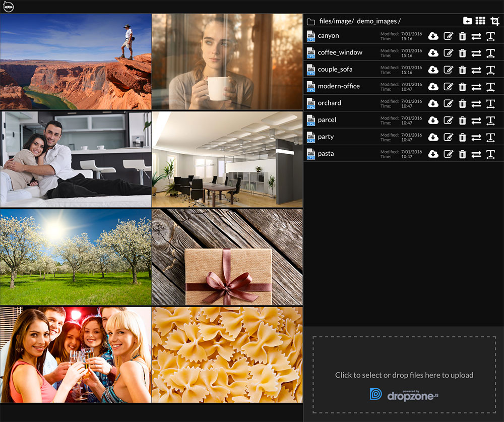The height and width of the screenshot is (422, 504).
Task: Delete the canyon file
Action: [462, 36]
